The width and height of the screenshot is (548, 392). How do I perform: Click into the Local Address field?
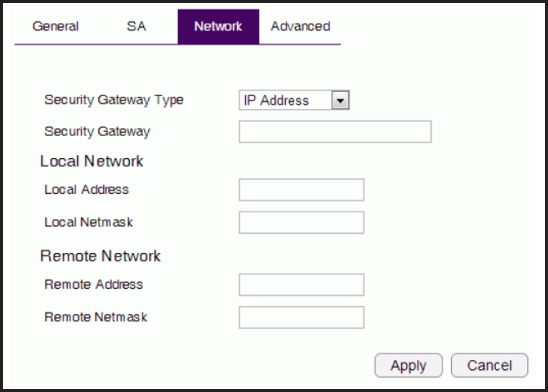pos(301,190)
